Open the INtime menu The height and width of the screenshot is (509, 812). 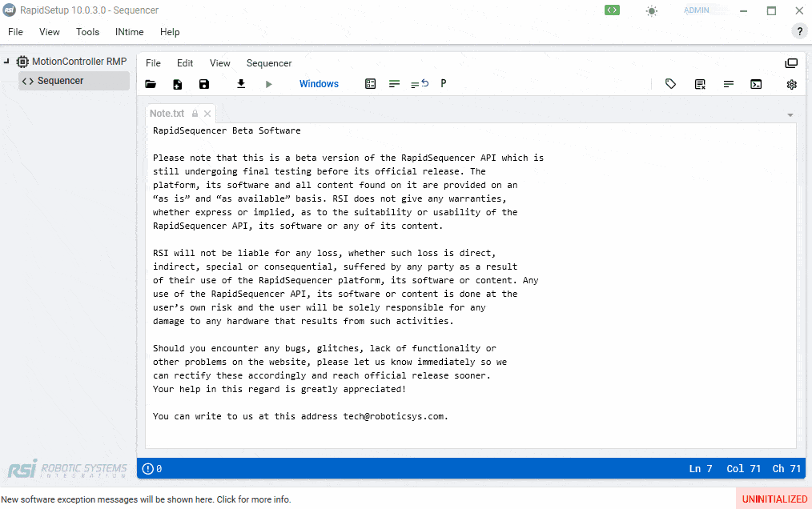[130, 31]
